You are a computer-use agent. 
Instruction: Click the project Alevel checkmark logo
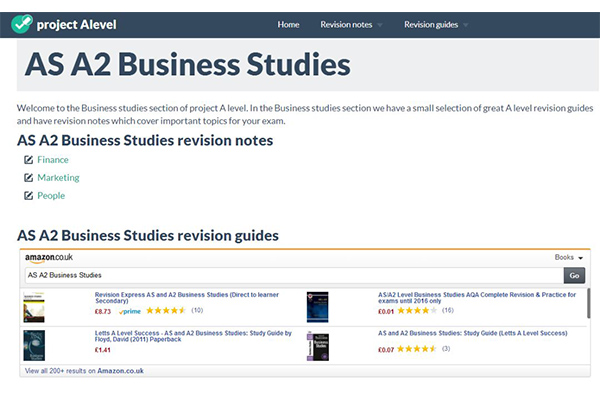coord(22,24)
